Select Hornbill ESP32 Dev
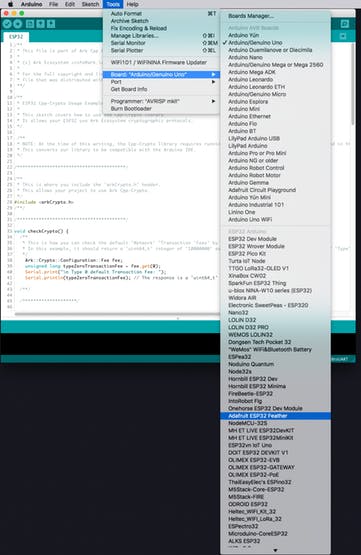Screen dimensions: 361x555 [x=275, y=379]
